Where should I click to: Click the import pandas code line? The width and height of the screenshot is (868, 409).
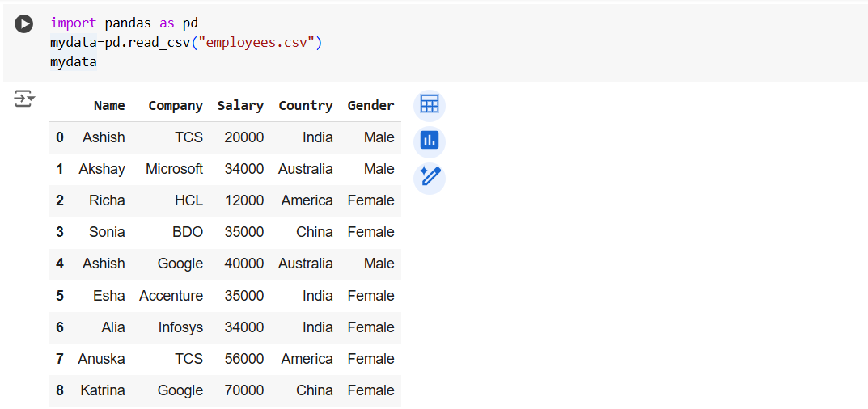tap(124, 23)
